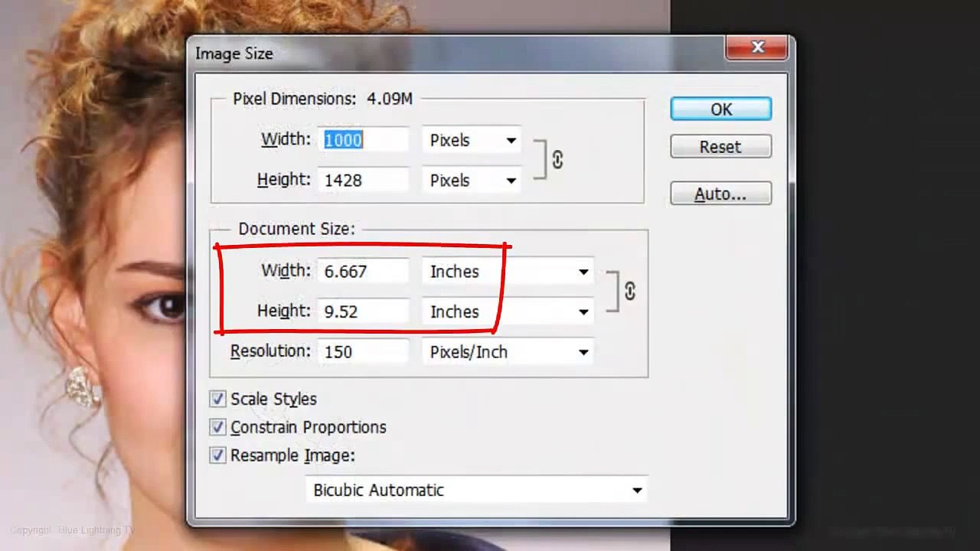This screenshot has height=551, width=980.
Task: Click the 'Resample Image:' label text
Action: [x=292, y=455]
